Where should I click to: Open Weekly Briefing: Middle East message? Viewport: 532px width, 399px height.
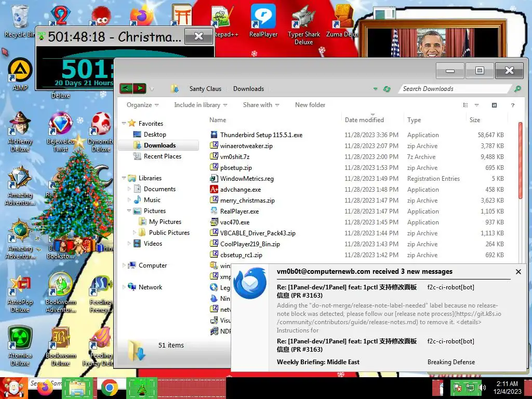tap(318, 362)
